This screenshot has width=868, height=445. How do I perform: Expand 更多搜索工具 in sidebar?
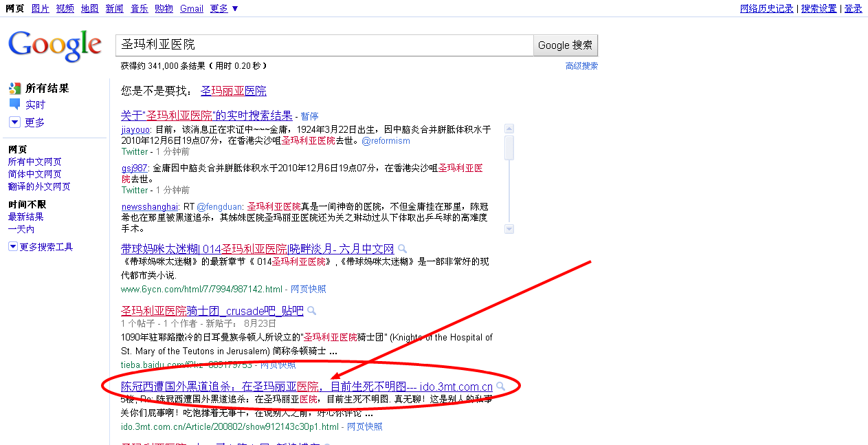pyautogui.click(x=41, y=247)
